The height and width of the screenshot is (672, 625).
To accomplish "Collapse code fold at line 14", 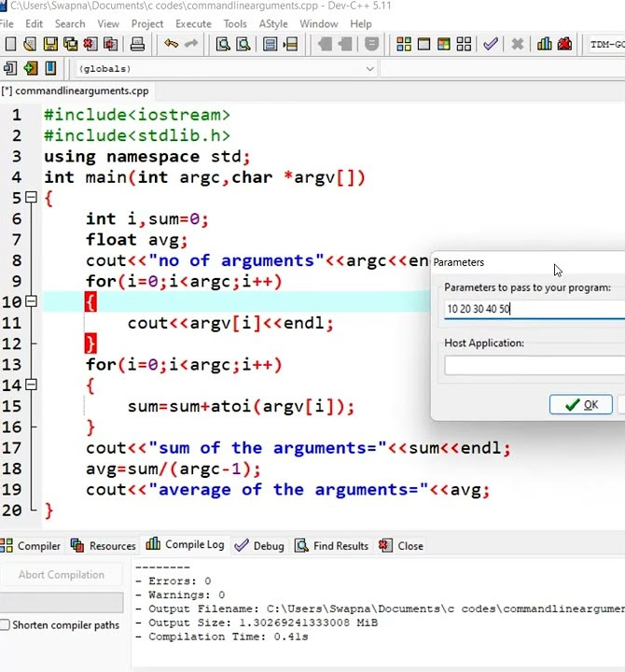I will tap(32, 385).
